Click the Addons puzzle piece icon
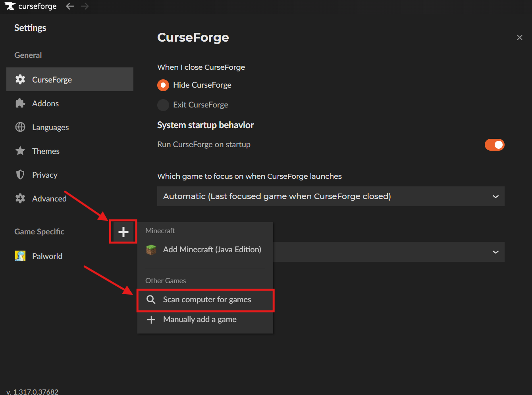This screenshot has width=532, height=395. pos(20,104)
